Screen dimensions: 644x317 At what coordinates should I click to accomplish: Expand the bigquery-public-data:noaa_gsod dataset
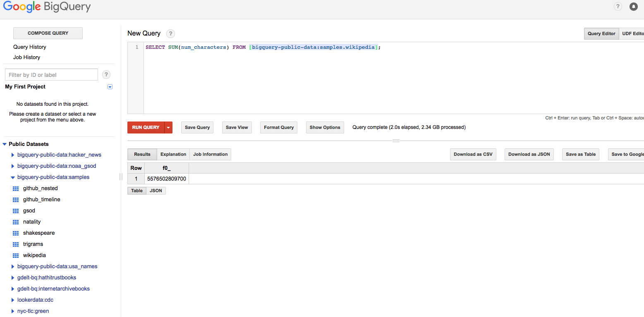coord(13,166)
